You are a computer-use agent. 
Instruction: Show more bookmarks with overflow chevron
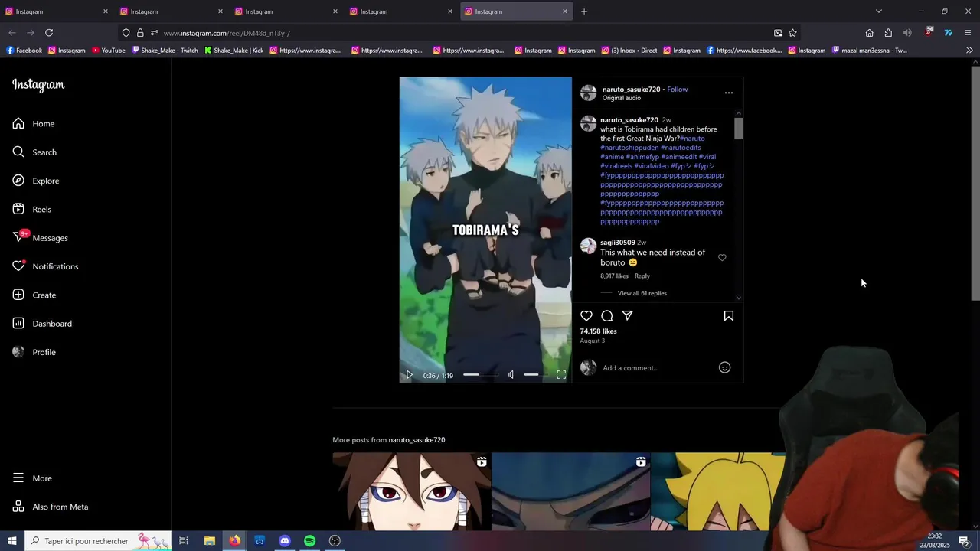[969, 51]
